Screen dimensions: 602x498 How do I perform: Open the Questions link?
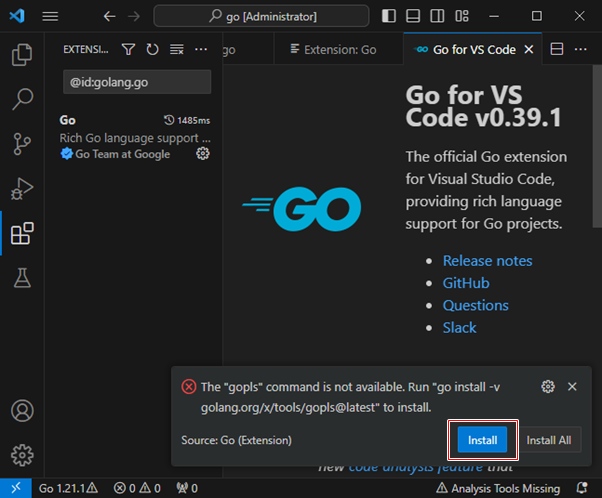click(476, 305)
